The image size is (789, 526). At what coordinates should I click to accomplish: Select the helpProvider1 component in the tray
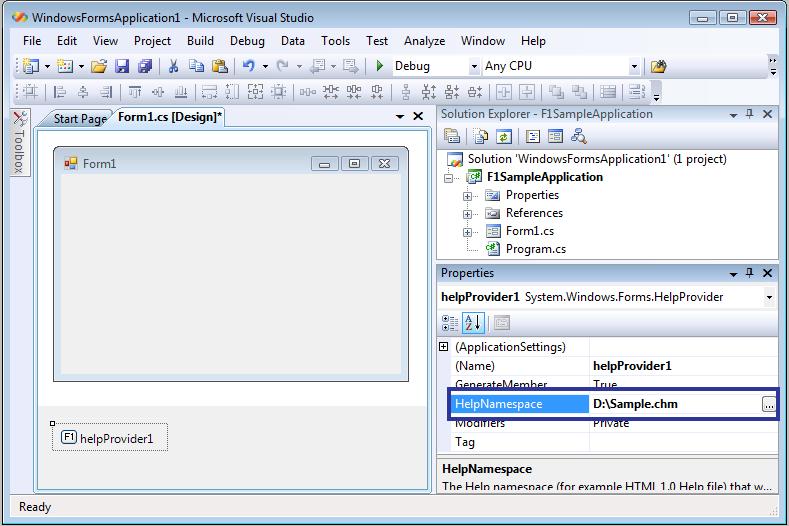pos(110,438)
